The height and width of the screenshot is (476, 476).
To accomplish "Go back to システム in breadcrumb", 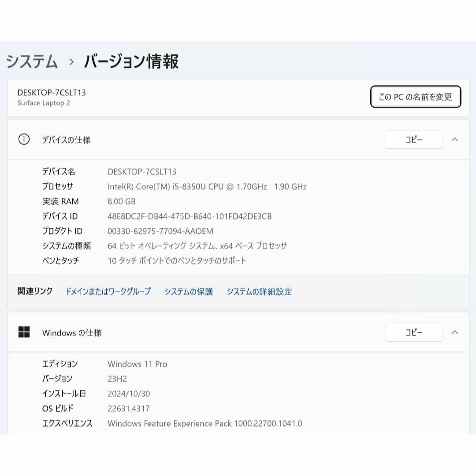I will 32,61.
